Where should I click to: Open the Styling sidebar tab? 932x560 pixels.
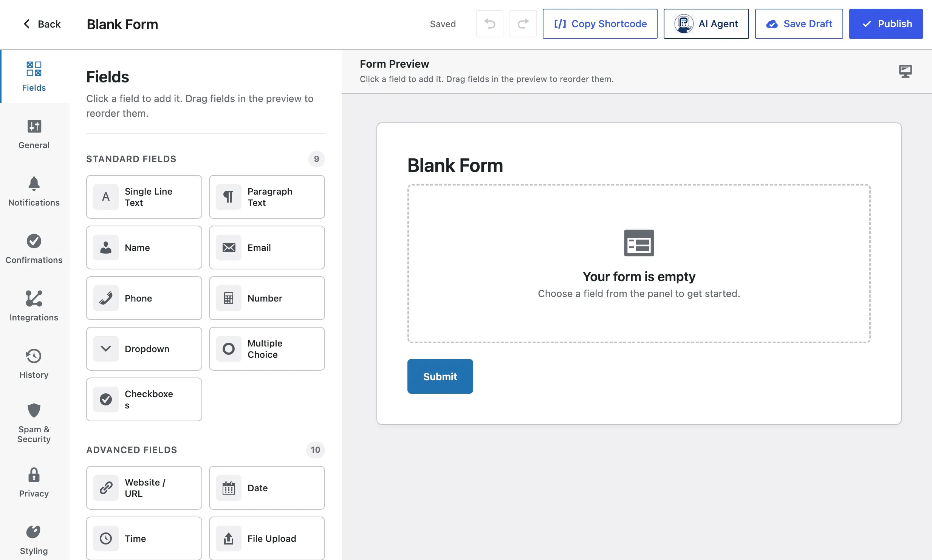[x=34, y=540]
